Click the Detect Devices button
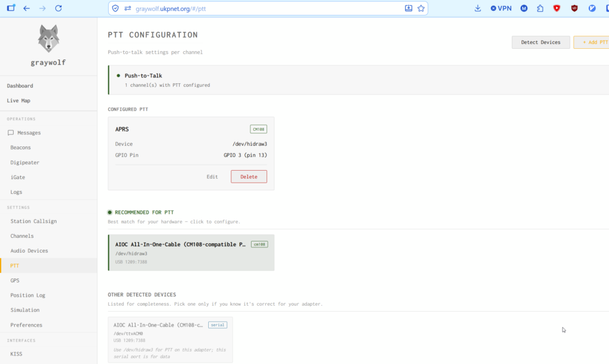The height and width of the screenshot is (364, 609). click(x=541, y=42)
